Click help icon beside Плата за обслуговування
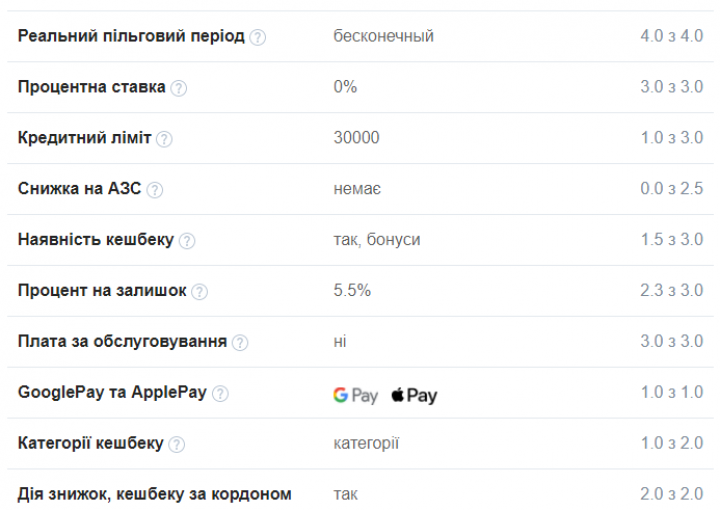 pos(240,343)
